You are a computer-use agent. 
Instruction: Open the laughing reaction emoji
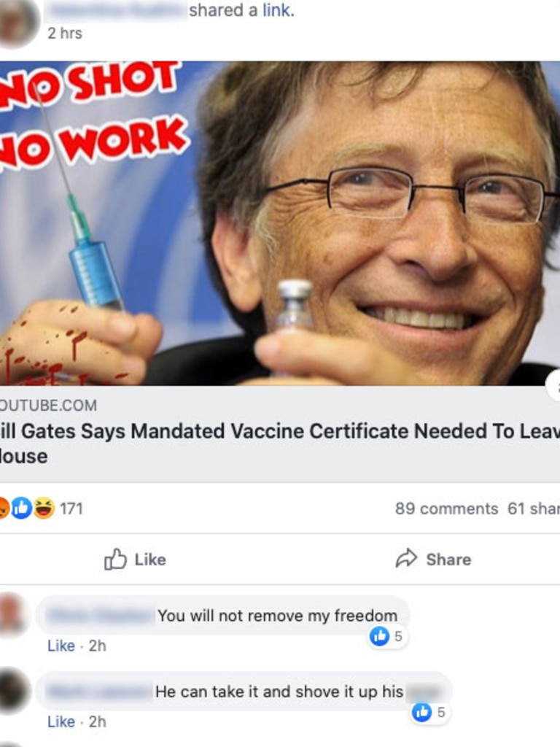[44, 508]
